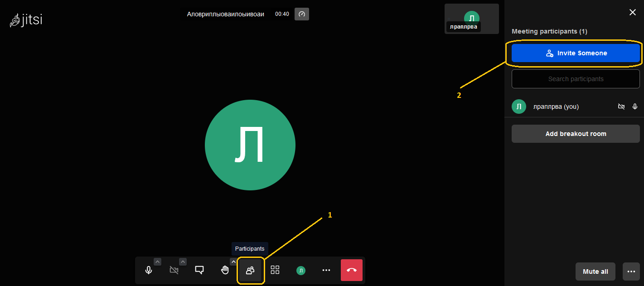
Task: Mute the microphone in the bottom toolbar
Action: coord(148,270)
